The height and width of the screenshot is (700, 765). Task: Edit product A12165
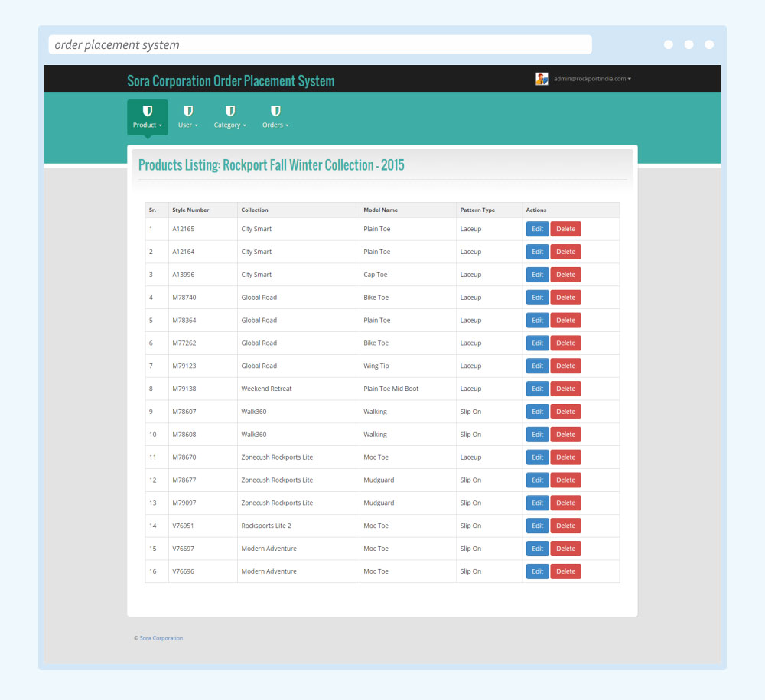(537, 229)
